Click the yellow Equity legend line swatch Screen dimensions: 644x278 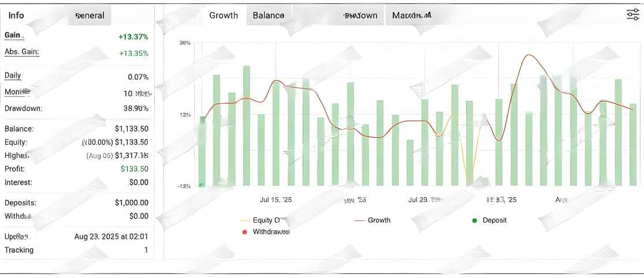pyautogui.click(x=244, y=220)
